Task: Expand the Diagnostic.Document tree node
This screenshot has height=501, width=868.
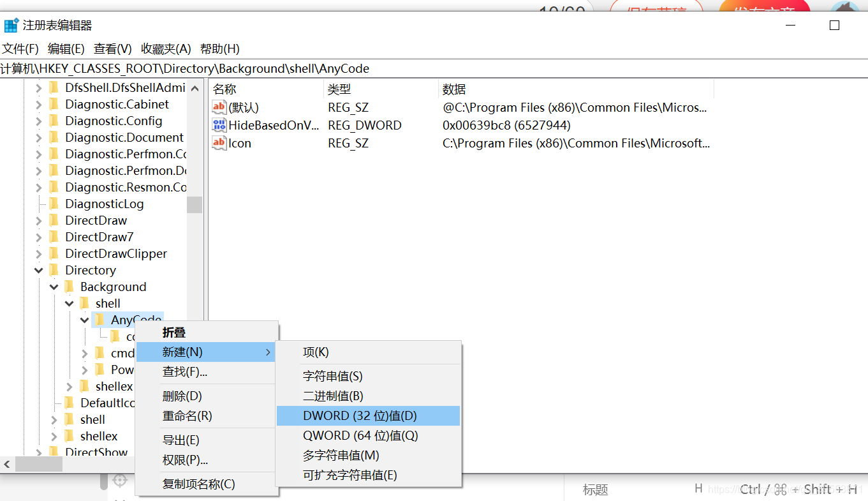Action: coord(39,137)
